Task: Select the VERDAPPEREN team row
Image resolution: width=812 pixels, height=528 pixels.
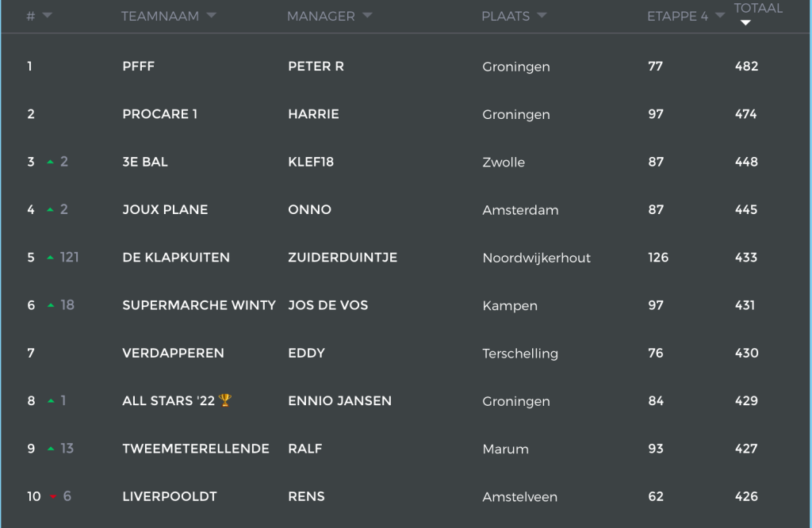Action: (406, 353)
